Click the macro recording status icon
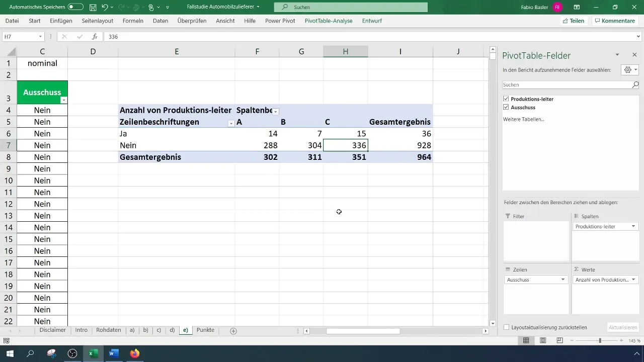 [7, 340]
